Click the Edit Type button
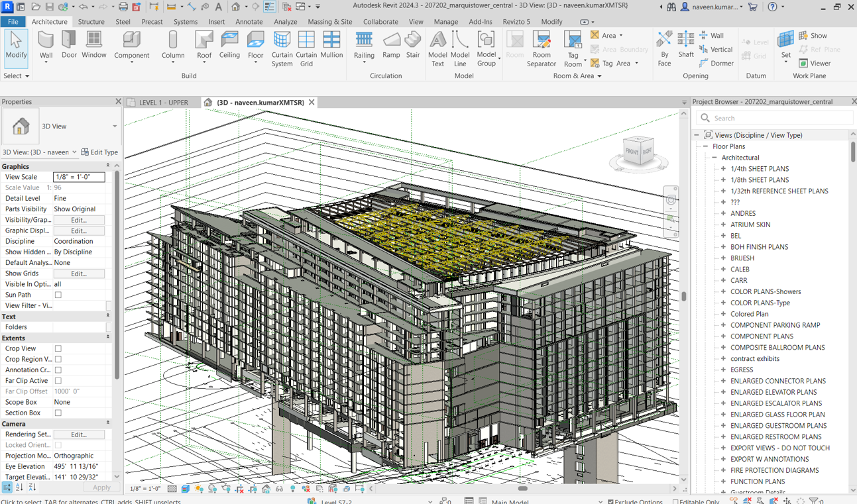This screenshot has height=504, width=857. point(99,152)
